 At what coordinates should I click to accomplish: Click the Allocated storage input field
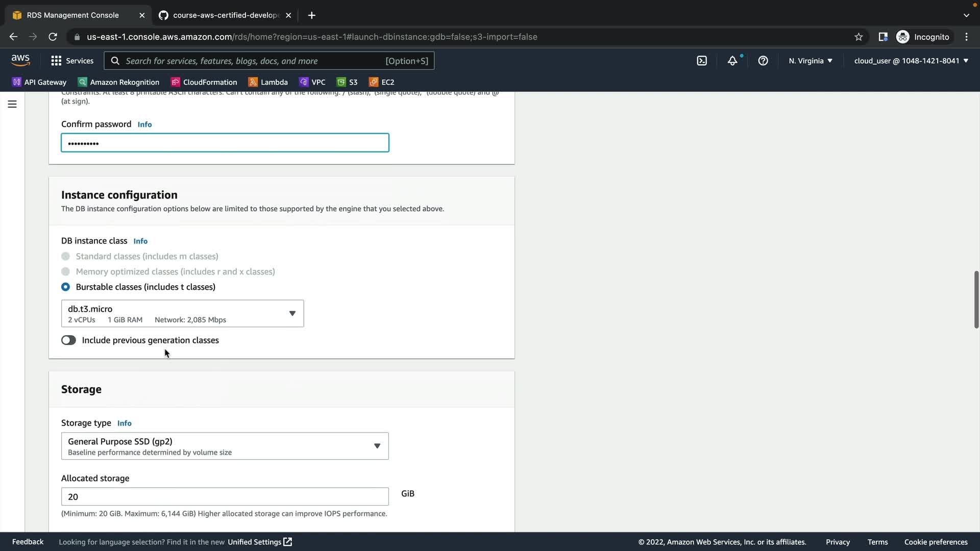pyautogui.click(x=225, y=496)
